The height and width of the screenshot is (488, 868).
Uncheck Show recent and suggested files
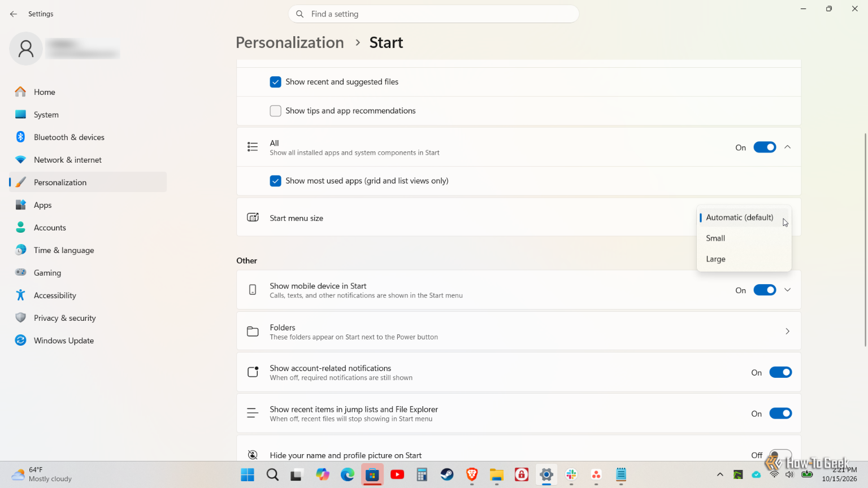pos(275,82)
